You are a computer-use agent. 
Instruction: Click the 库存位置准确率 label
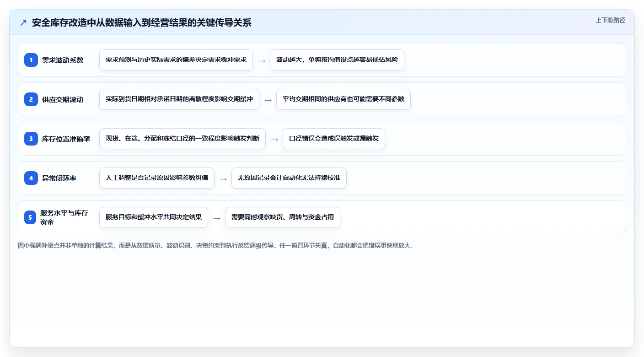66,139
